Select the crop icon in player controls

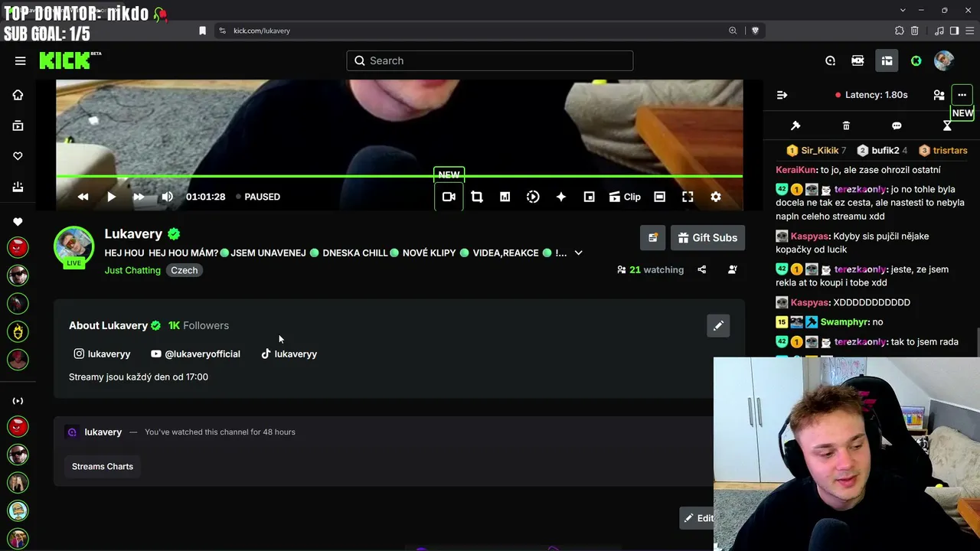477,197
